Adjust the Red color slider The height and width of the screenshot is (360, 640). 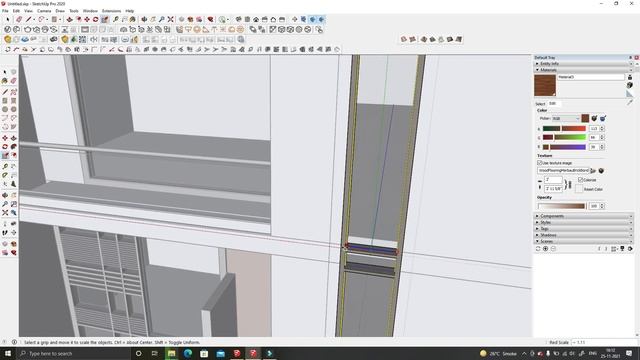tap(564, 129)
